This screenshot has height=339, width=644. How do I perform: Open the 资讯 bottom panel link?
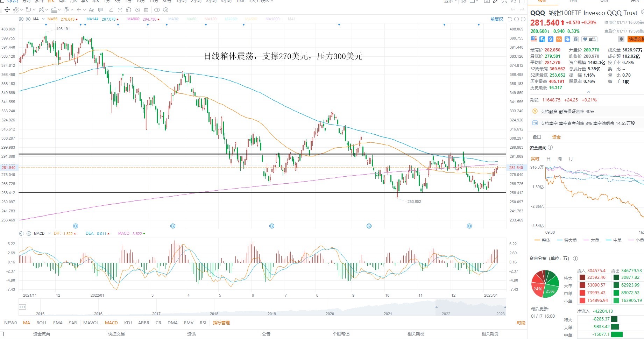191,334
